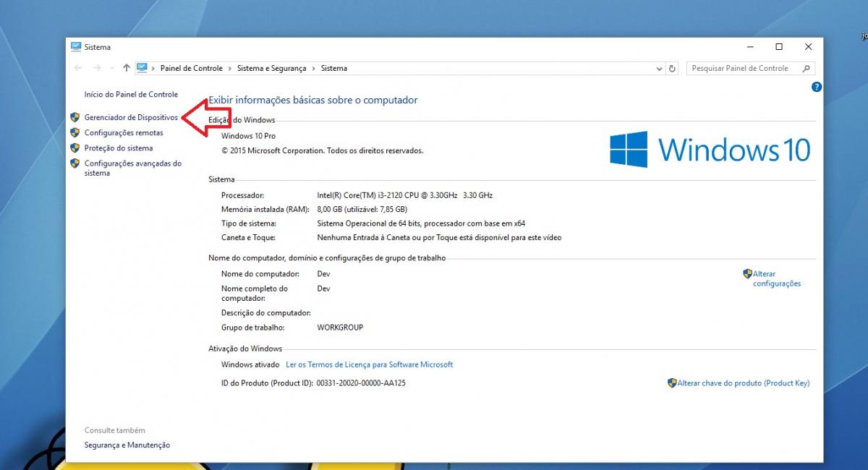This screenshot has width=868, height=470.
Task: Click shield icon beside Configurações avançadas
Action: 75,163
